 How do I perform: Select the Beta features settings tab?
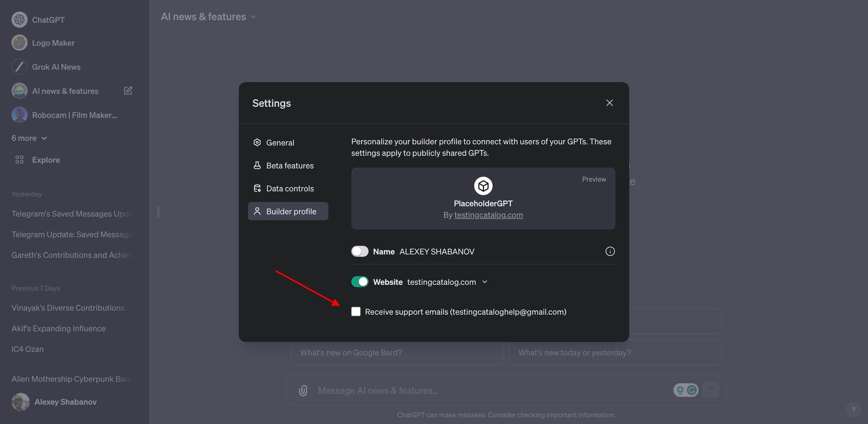click(x=288, y=165)
